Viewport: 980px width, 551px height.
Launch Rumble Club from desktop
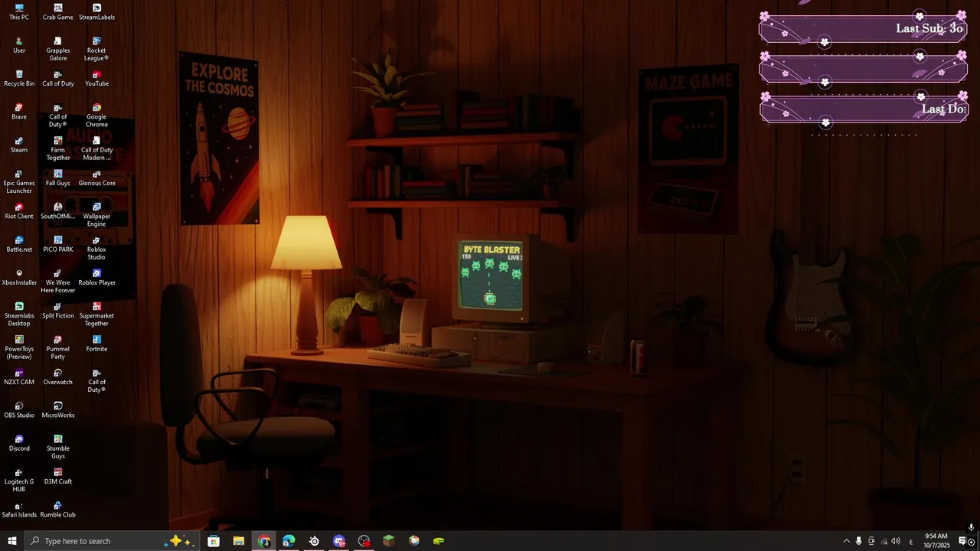(58, 510)
